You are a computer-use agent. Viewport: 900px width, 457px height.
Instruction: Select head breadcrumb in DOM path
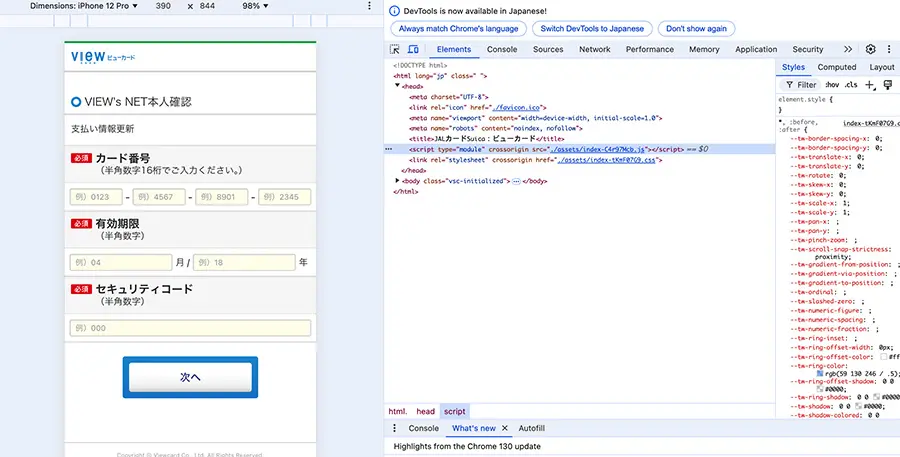[x=425, y=411]
